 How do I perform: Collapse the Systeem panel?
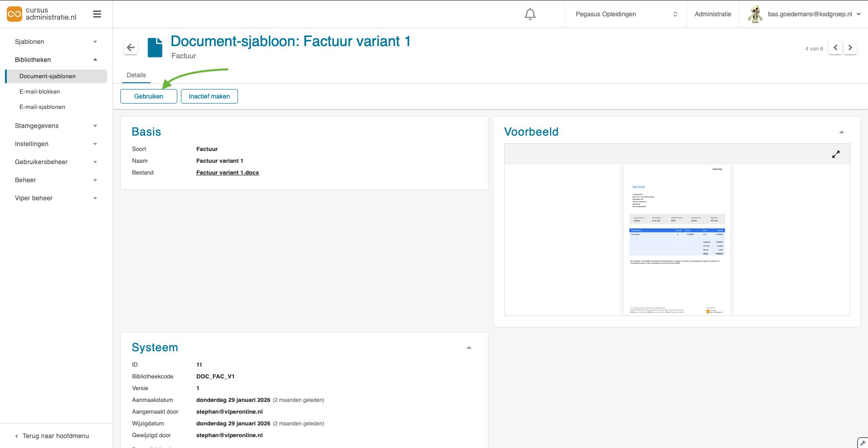click(469, 348)
